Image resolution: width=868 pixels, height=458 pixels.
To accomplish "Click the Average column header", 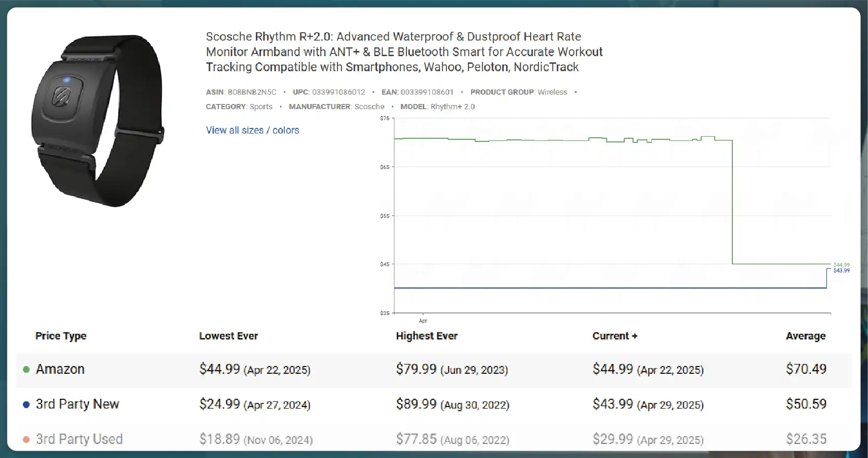I will click(805, 336).
